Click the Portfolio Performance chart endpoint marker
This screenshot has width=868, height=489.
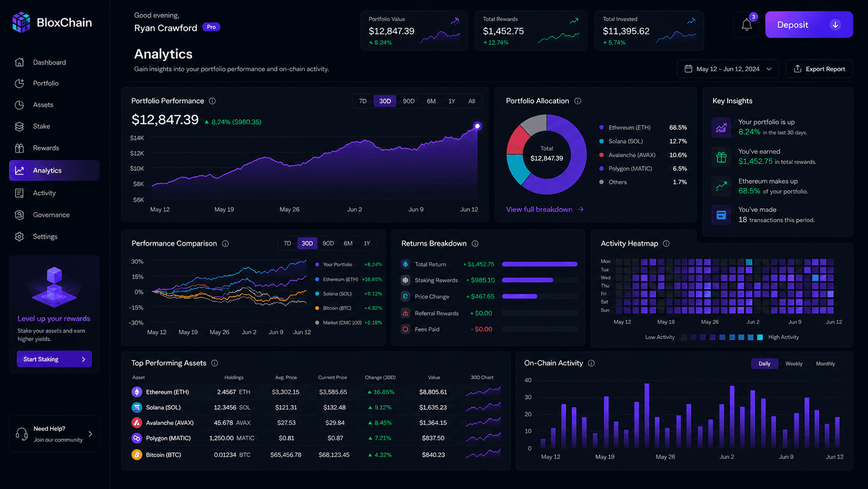click(477, 126)
